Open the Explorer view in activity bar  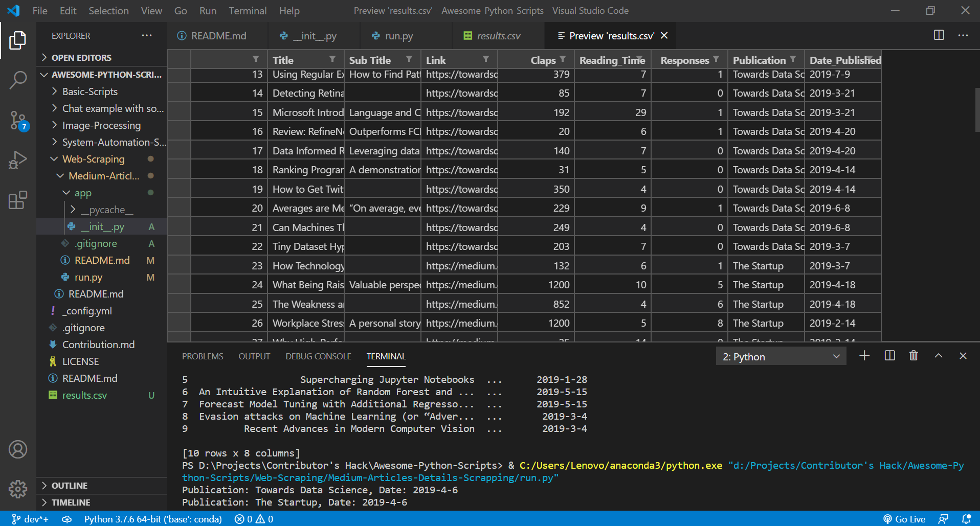click(x=18, y=40)
